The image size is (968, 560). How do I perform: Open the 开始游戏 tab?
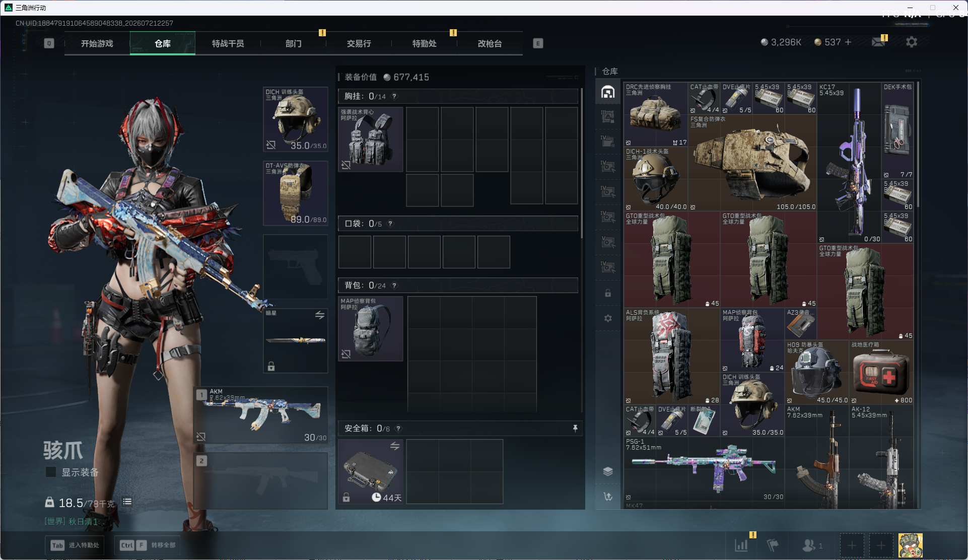(97, 44)
